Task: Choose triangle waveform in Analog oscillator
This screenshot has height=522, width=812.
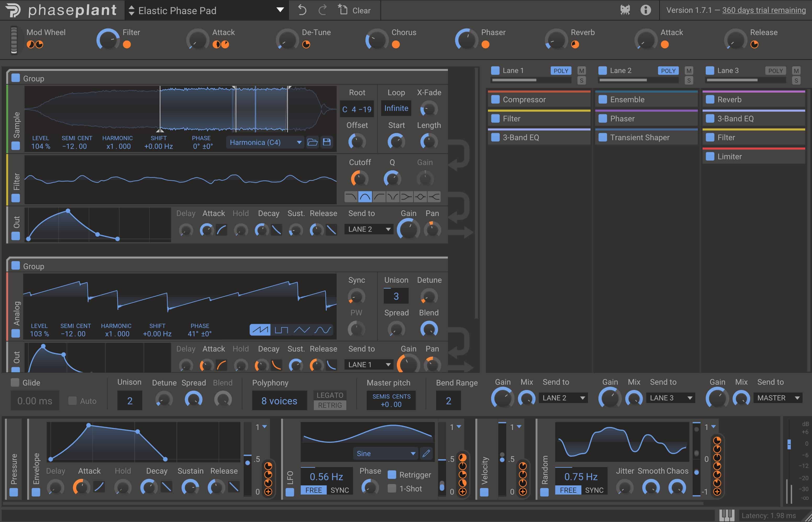Action: point(302,330)
